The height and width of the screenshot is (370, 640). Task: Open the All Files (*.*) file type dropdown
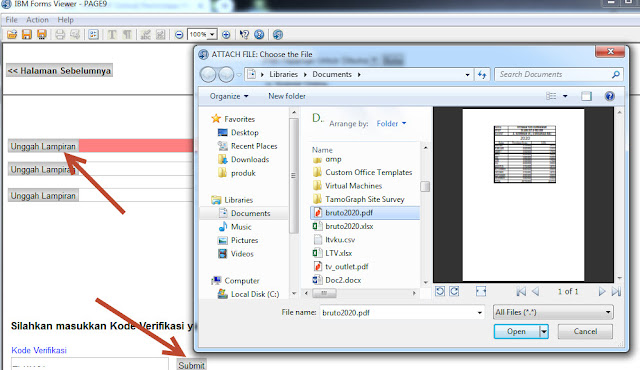pyautogui.click(x=553, y=312)
